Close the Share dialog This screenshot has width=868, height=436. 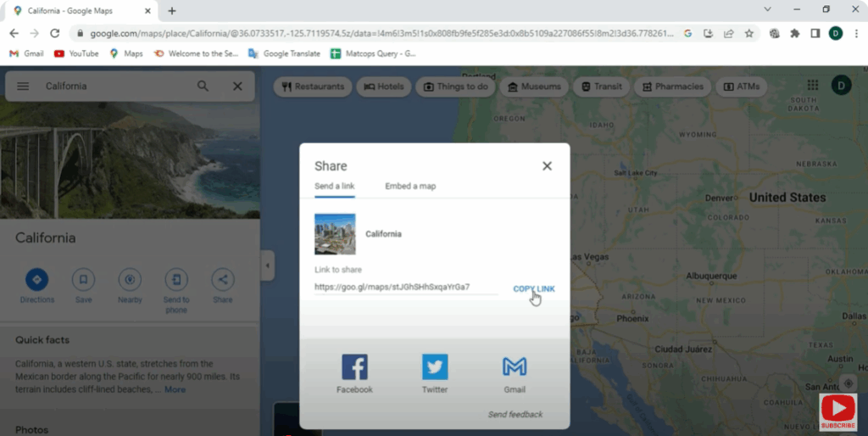pyautogui.click(x=547, y=165)
